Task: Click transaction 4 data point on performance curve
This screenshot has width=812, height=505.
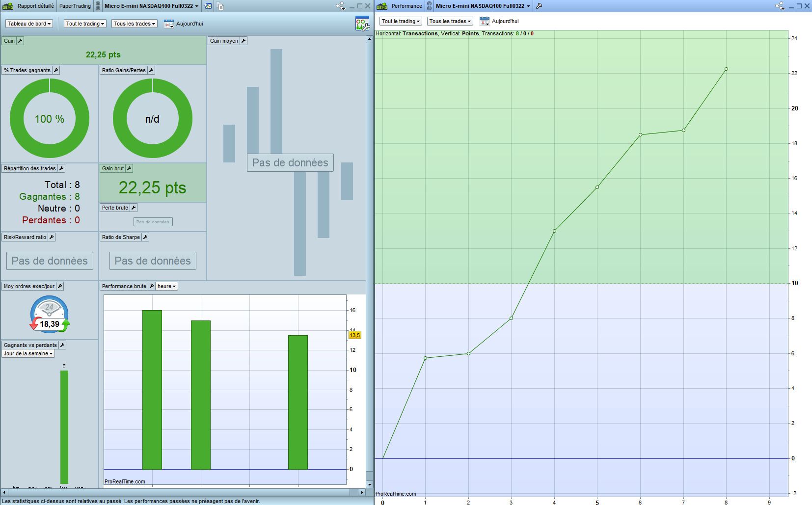Action: pyautogui.click(x=554, y=231)
